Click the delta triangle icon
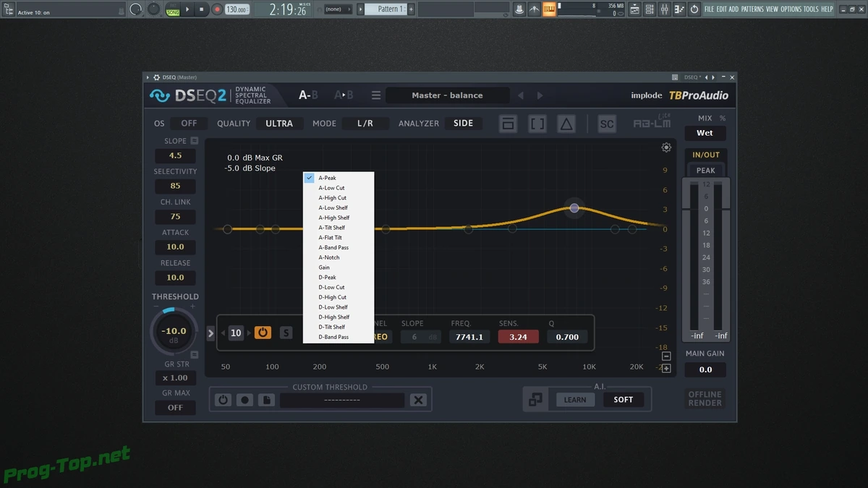Viewport: 868px width, 488px height. [566, 124]
